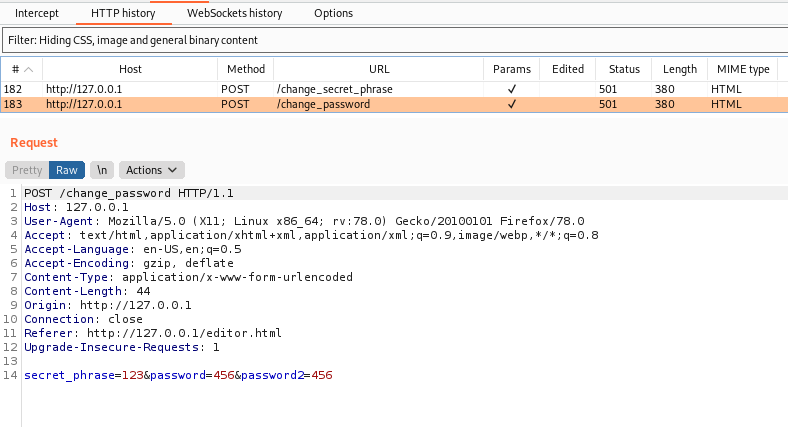
Task: Open the Options tab
Action: coord(333,13)
